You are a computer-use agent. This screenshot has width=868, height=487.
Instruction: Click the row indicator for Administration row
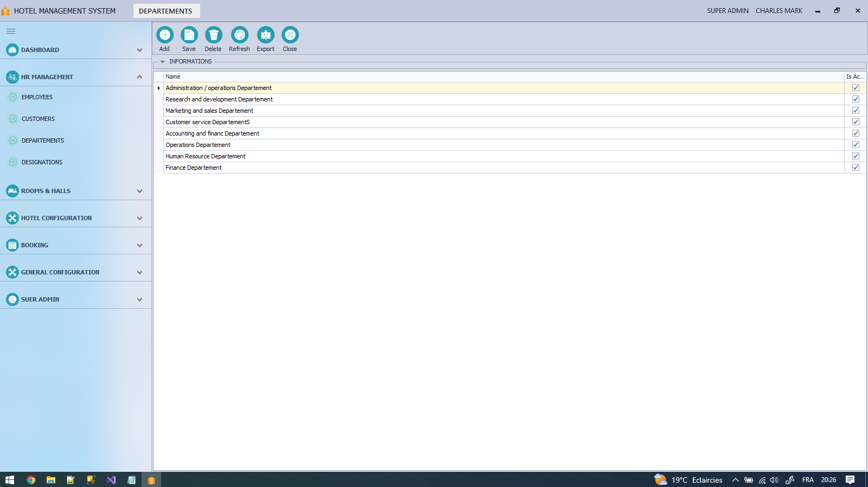point(158,88)
